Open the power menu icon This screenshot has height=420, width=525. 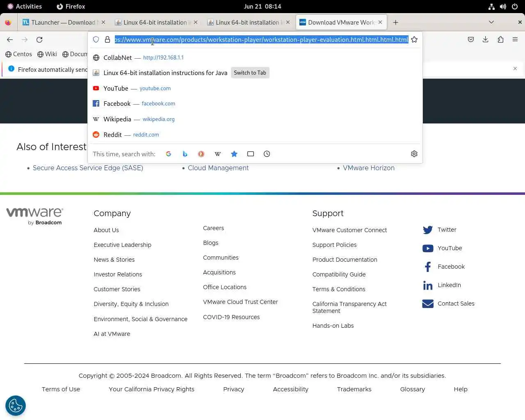coord(515,7)
